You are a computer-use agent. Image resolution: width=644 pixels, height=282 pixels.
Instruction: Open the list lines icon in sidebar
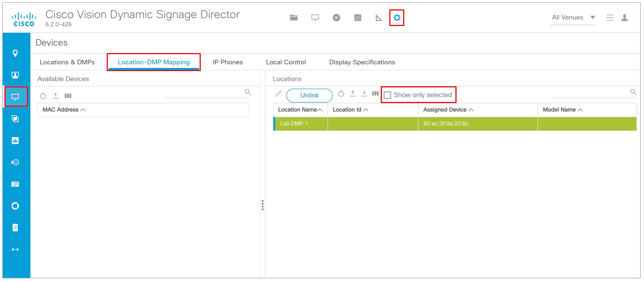coord(15,184)
